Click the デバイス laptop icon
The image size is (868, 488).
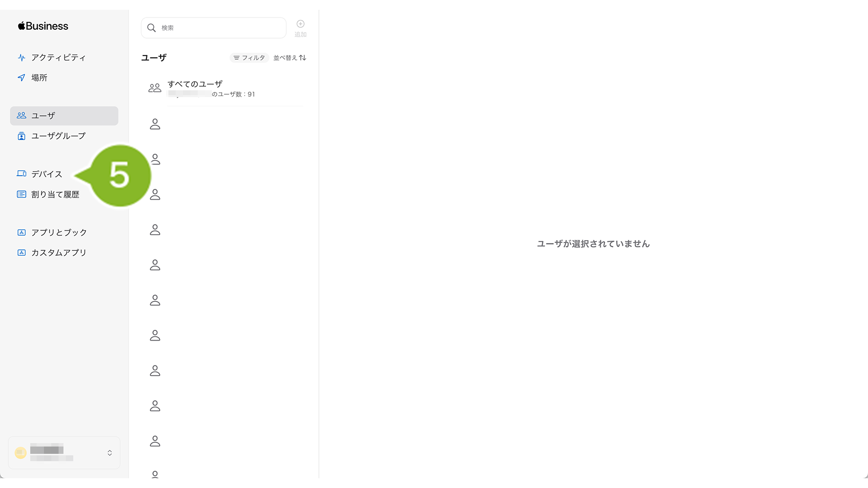coord(21,174)
